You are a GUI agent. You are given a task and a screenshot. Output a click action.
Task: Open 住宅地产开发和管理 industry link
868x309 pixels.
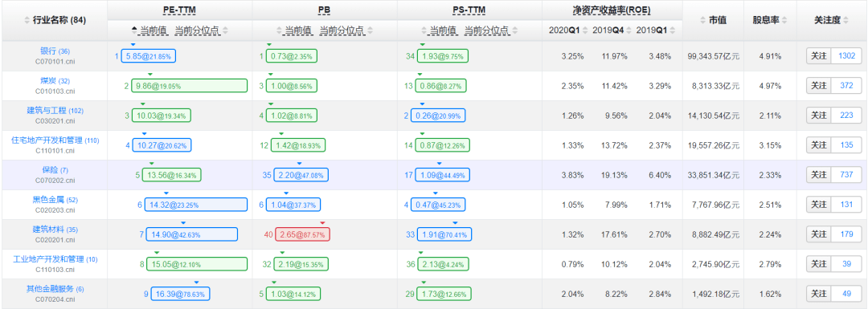pos(47,140)
